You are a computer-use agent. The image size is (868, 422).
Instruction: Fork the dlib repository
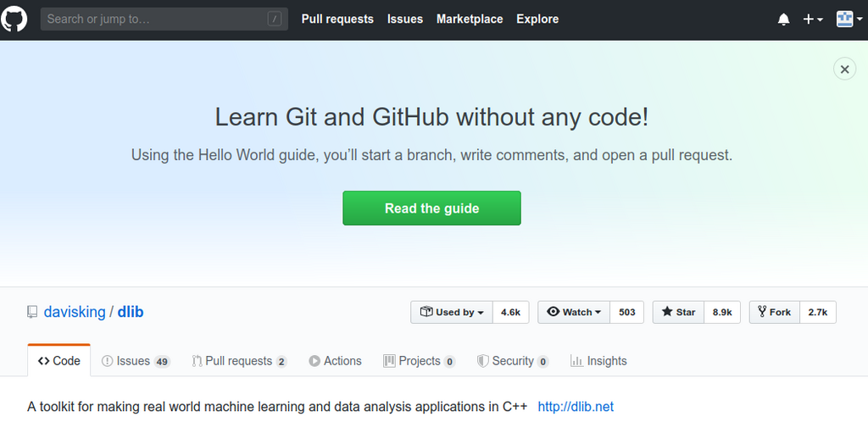click(x=775, y=312)
